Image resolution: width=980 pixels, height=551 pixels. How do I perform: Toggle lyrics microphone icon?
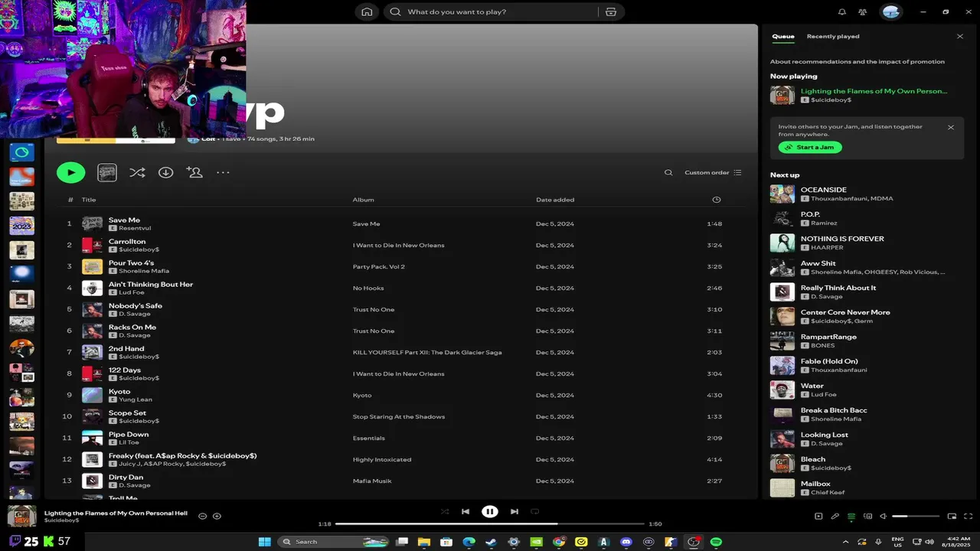point(835,517)
